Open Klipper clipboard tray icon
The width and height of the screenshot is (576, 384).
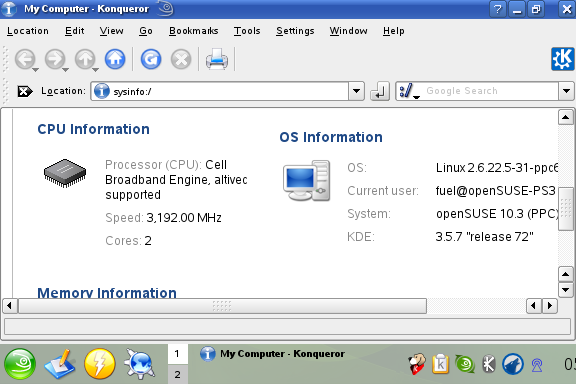(x=441, y=364)
